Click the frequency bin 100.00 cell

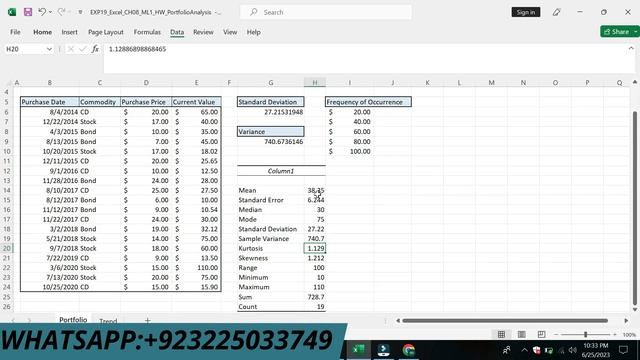[x=349, y=151]
